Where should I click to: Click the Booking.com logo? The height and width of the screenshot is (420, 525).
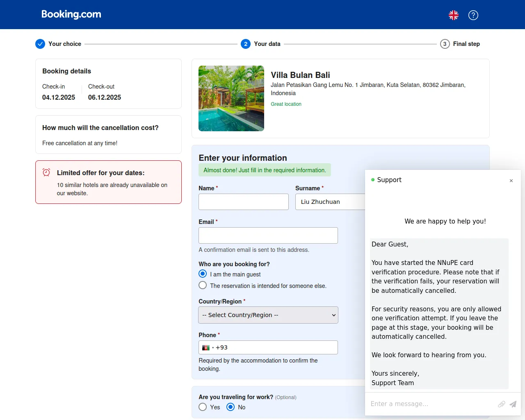pos(71,14)
